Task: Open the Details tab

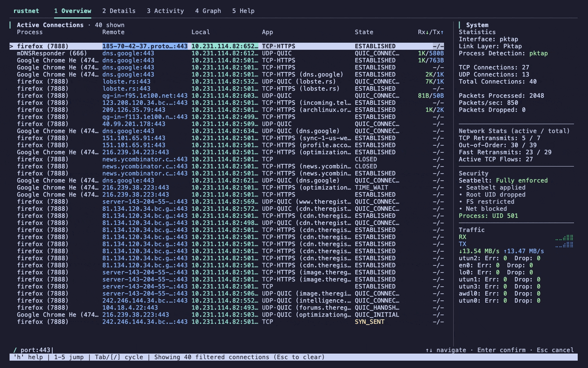Action: 119,11
